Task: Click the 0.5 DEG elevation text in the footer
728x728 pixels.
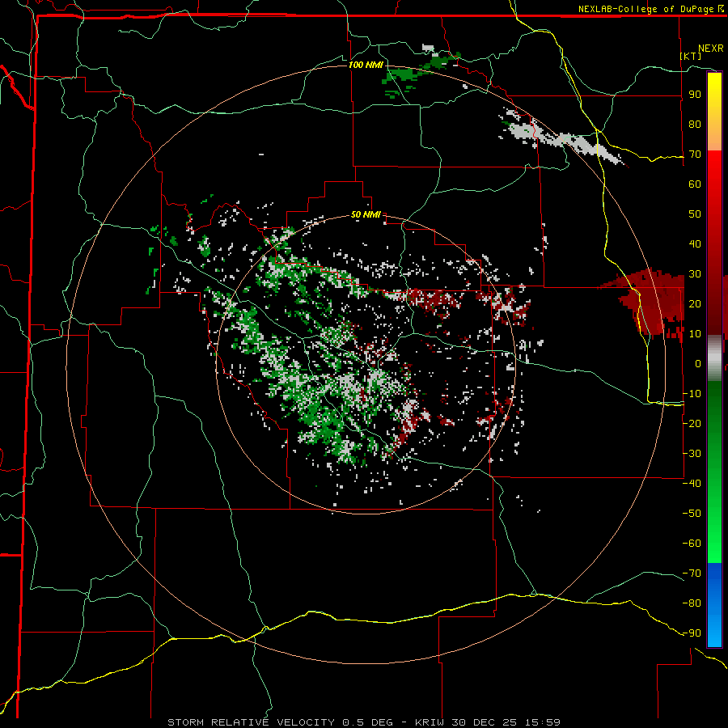Action: pyautogui.click(x=368, y=722)
